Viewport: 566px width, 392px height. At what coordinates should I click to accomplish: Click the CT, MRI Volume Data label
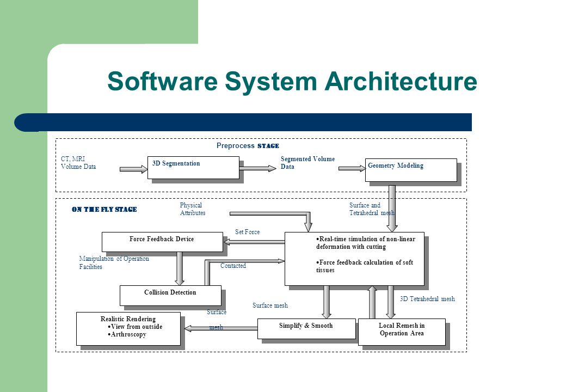(78, 163)
